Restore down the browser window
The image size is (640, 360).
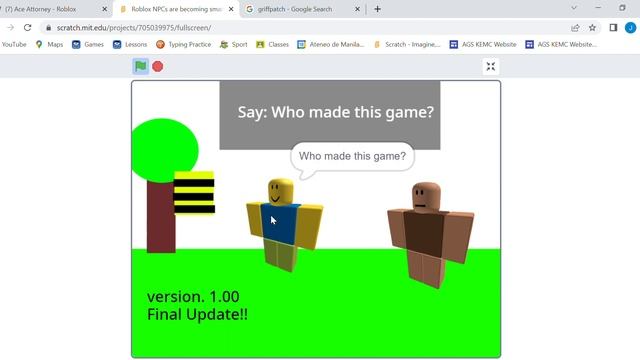click(622, 8)
